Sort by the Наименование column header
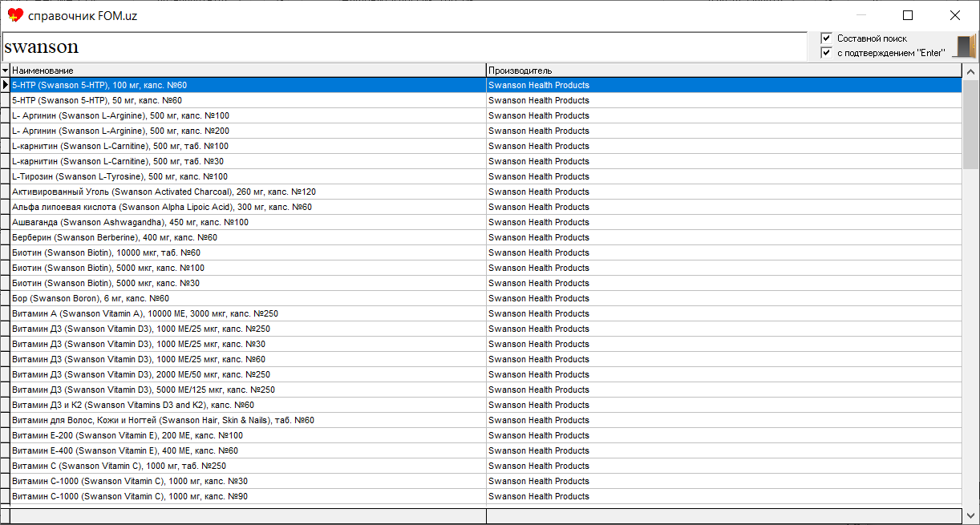 click(248, 71)
